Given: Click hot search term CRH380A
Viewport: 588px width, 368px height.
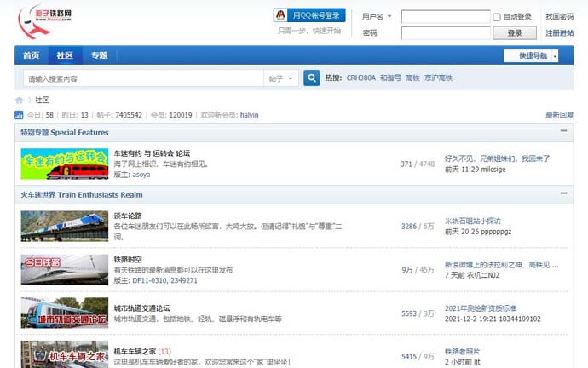Looking at the screenshot, I should point(360,78).
